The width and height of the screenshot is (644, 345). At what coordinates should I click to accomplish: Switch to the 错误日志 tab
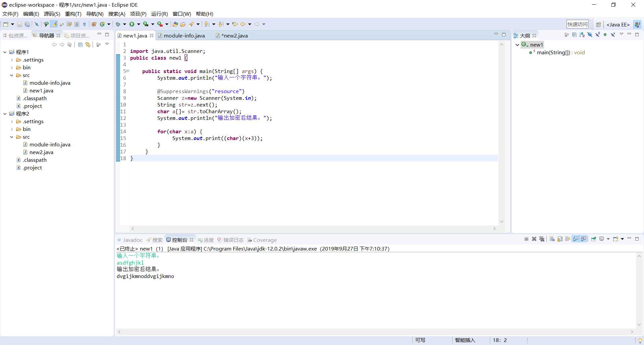230,240
